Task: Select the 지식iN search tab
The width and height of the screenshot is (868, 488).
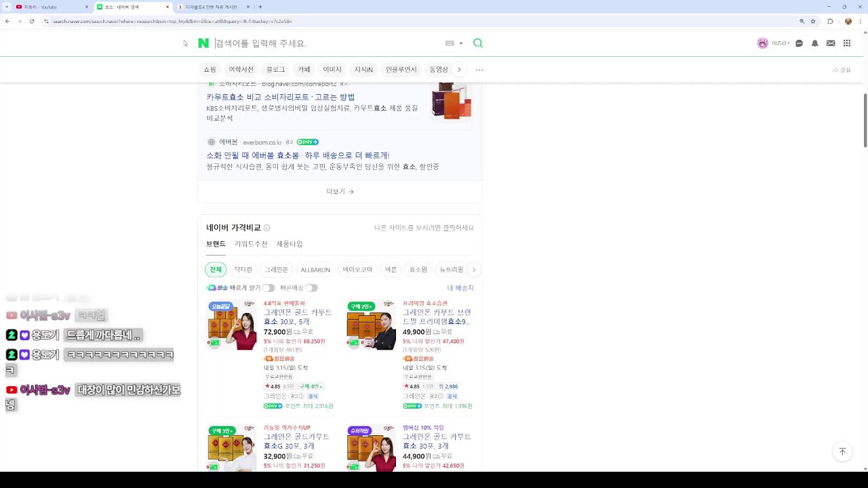Action: coord(363,70)
